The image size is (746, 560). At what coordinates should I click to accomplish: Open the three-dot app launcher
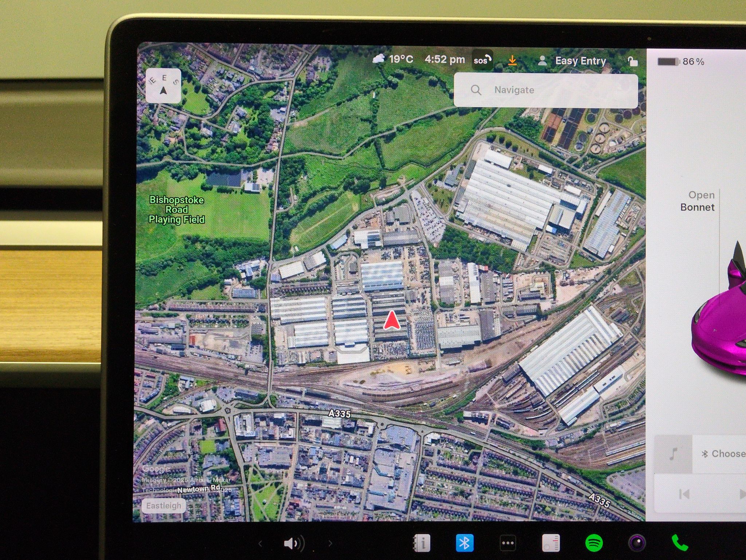[508, 543]
